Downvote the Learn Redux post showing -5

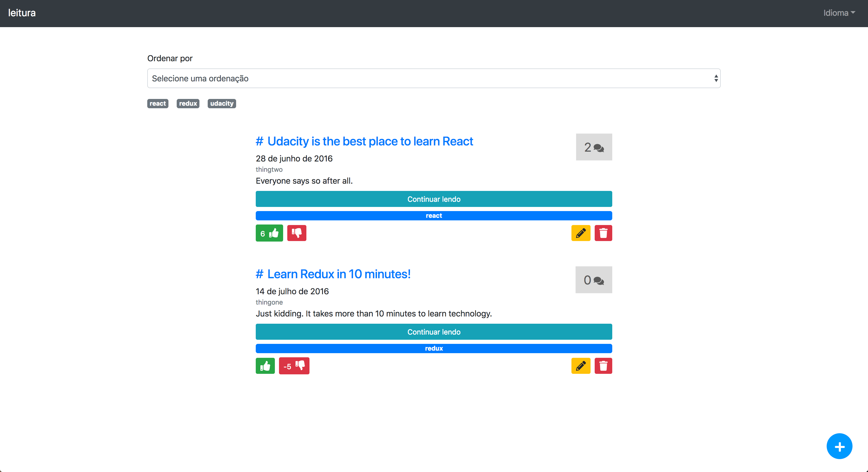click(x=294, y=366)
